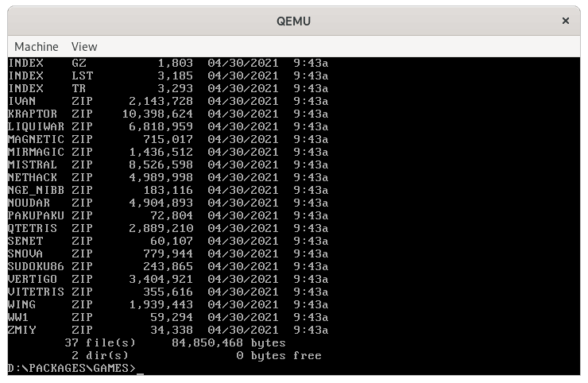588x383 pixels.
Task: Click the 0 bytes free text
Action: tap(278, 355)
